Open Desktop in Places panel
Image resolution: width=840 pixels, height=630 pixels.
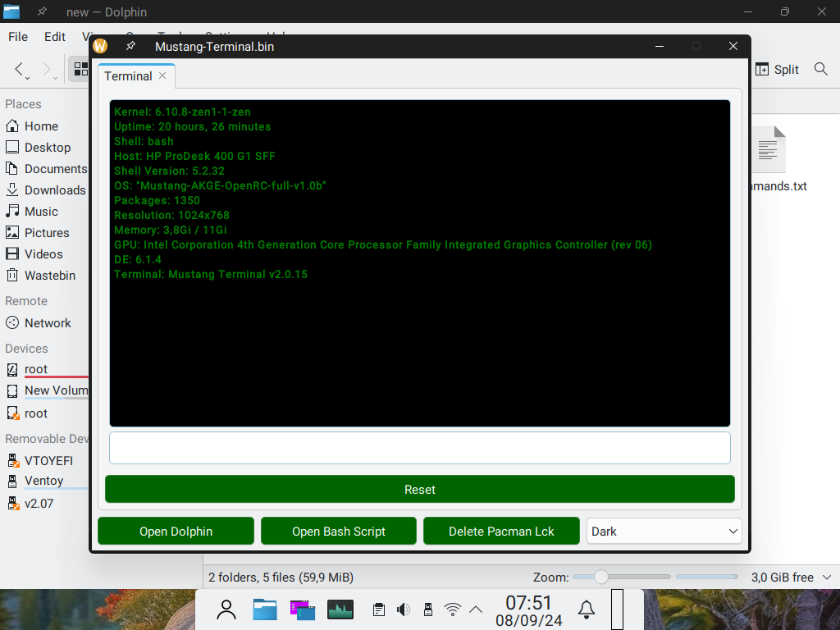tap(45, 148)
